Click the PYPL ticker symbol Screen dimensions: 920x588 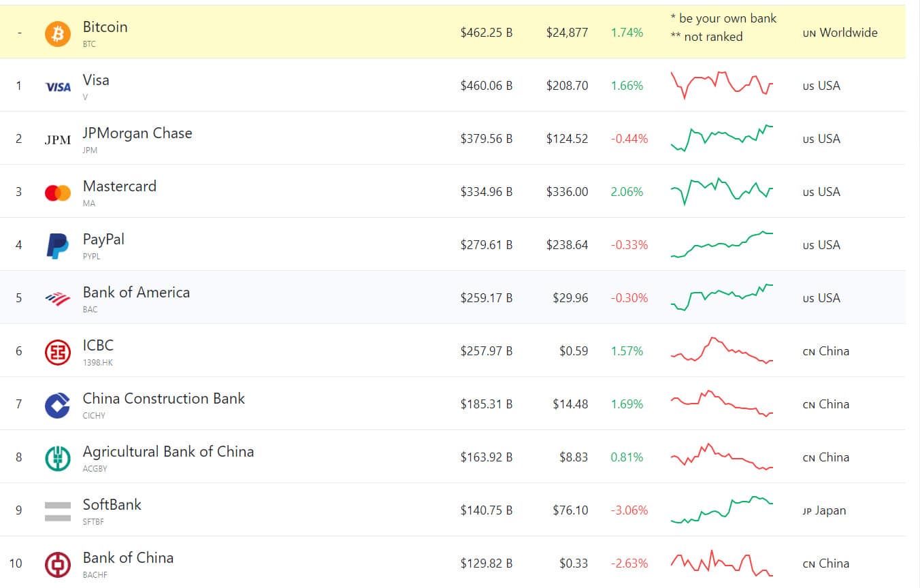91,257
